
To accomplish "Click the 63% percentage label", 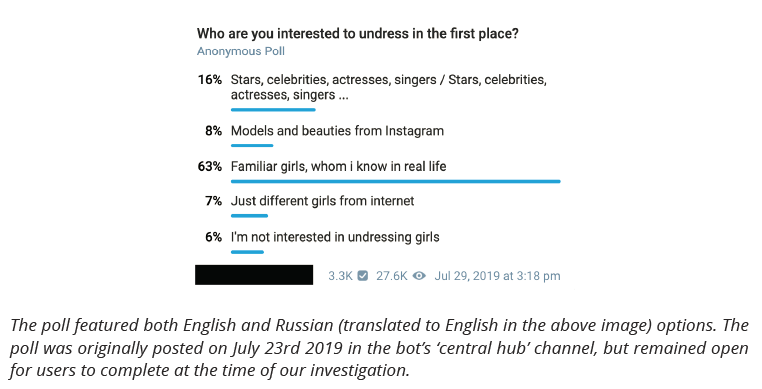I will 209,166.
